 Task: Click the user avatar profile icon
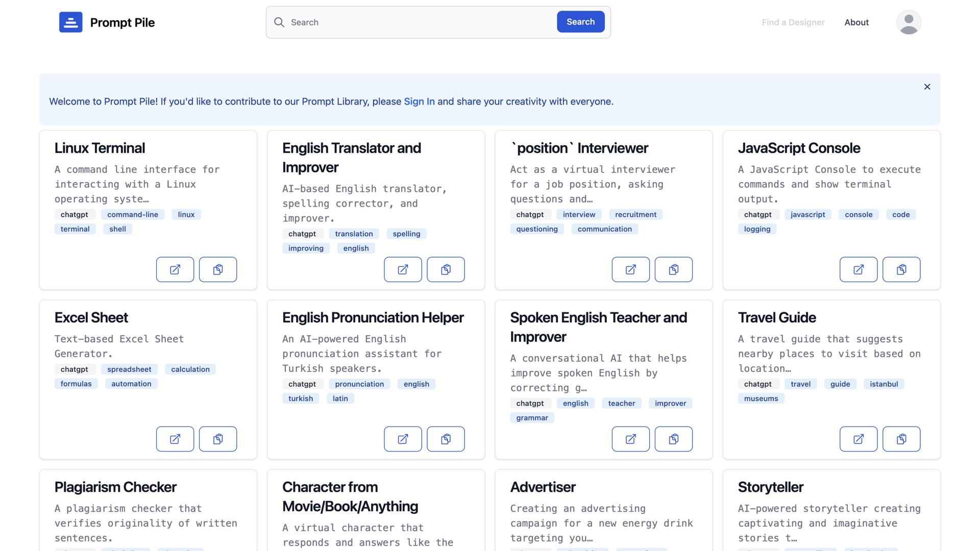click(909, 22)
